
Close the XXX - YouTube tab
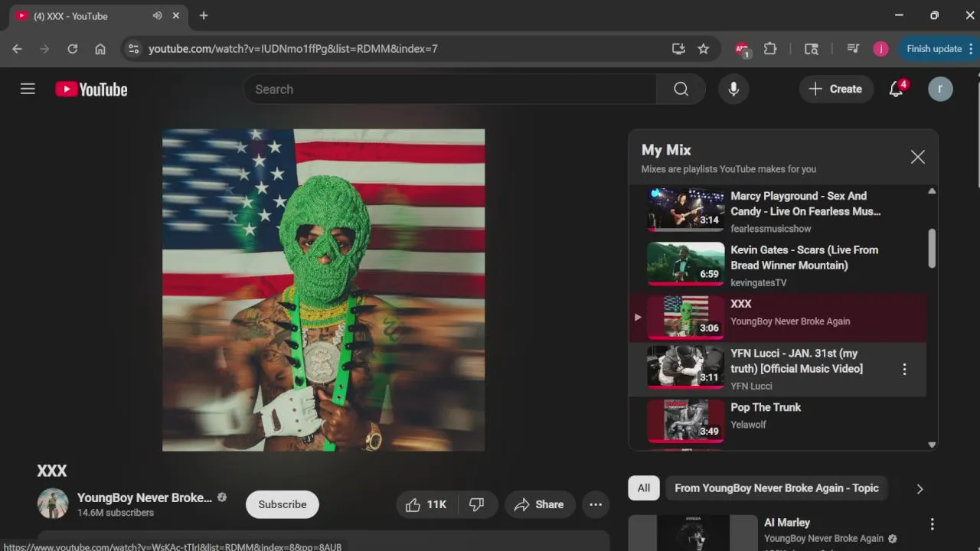[176, 15]
